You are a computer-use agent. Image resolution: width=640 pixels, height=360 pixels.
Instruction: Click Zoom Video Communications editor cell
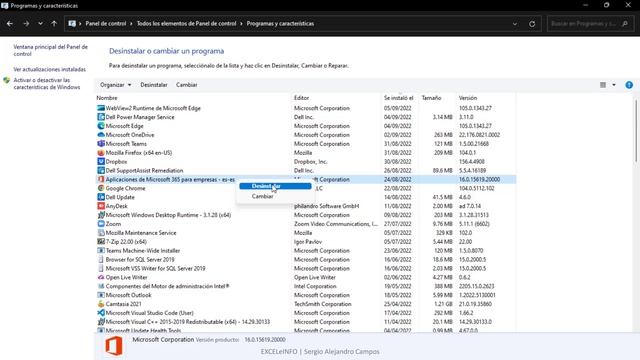[336, 224]
